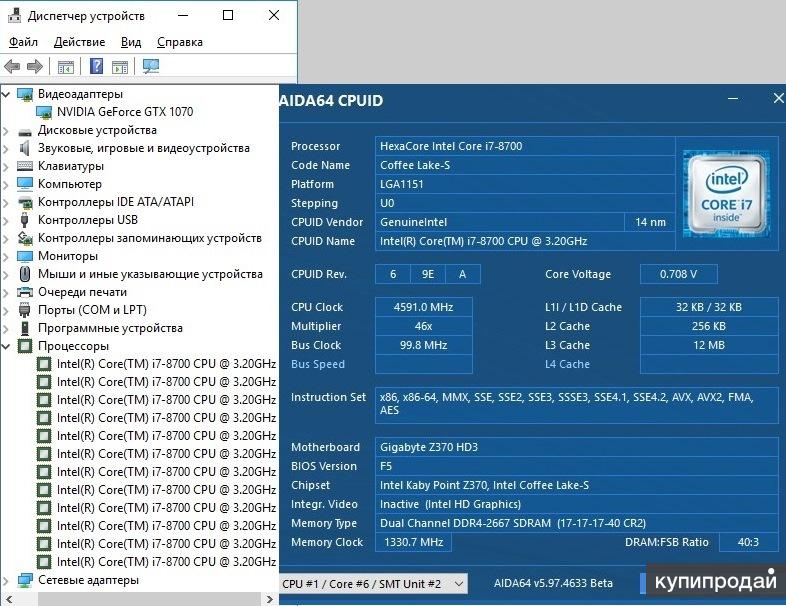Click the Порты (COM и LPT) icon
This screenshot has height=606, width=786.
coord(25,310)
